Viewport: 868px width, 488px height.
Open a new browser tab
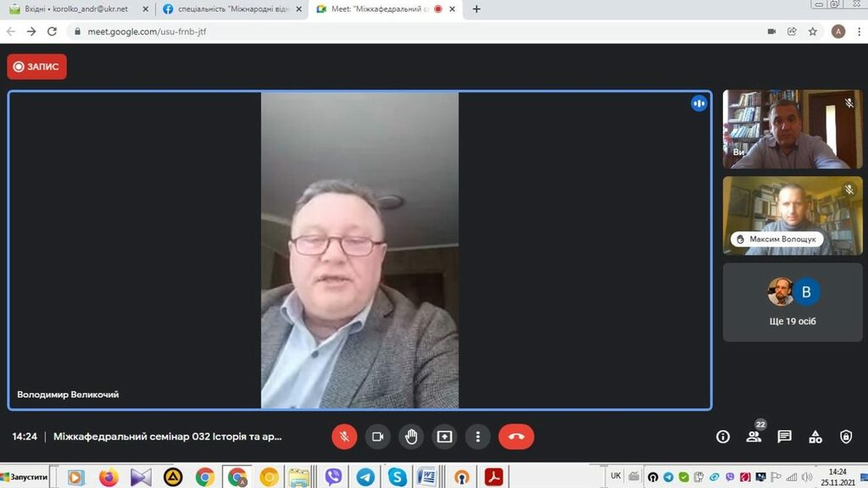coord(476,8)
